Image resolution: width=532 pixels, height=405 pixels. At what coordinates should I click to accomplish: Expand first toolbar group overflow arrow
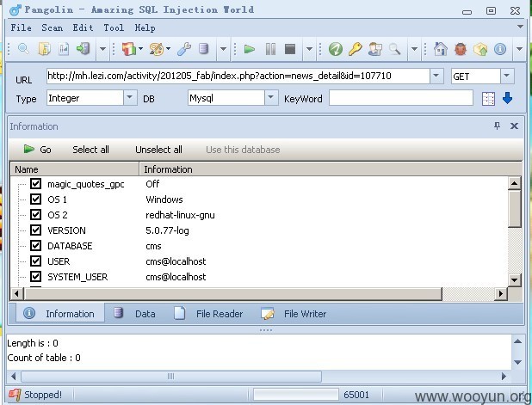tap(102, 49)
